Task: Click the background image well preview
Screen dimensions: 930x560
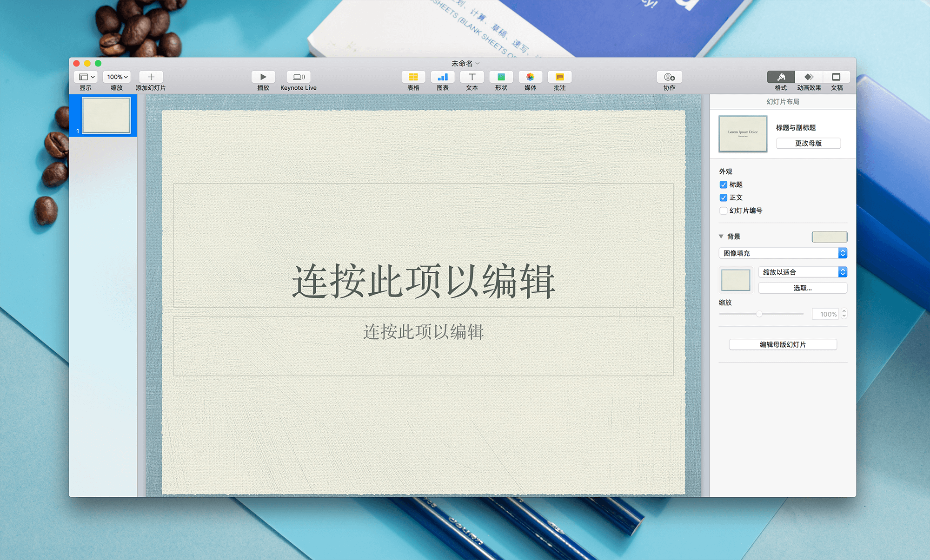Action: [x=736, y=280]
